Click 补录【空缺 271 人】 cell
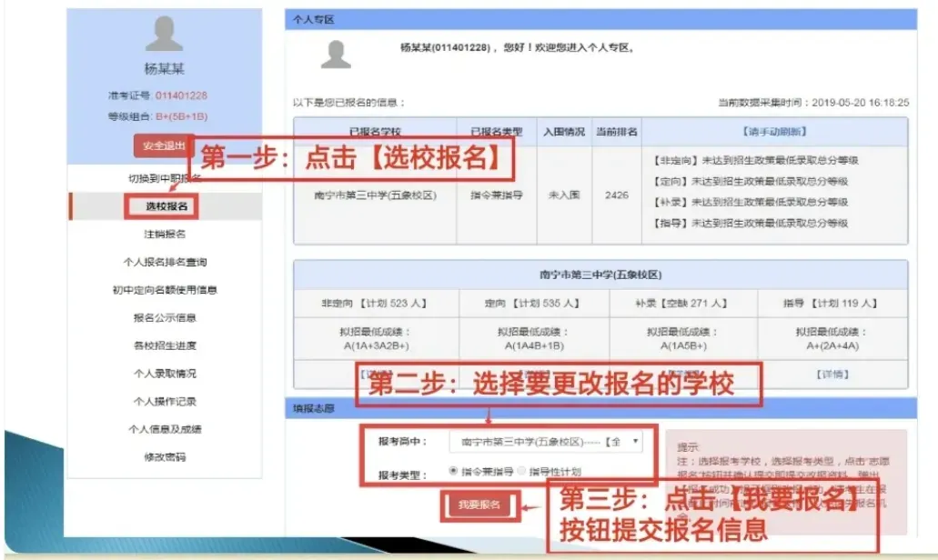 (683, 304)
